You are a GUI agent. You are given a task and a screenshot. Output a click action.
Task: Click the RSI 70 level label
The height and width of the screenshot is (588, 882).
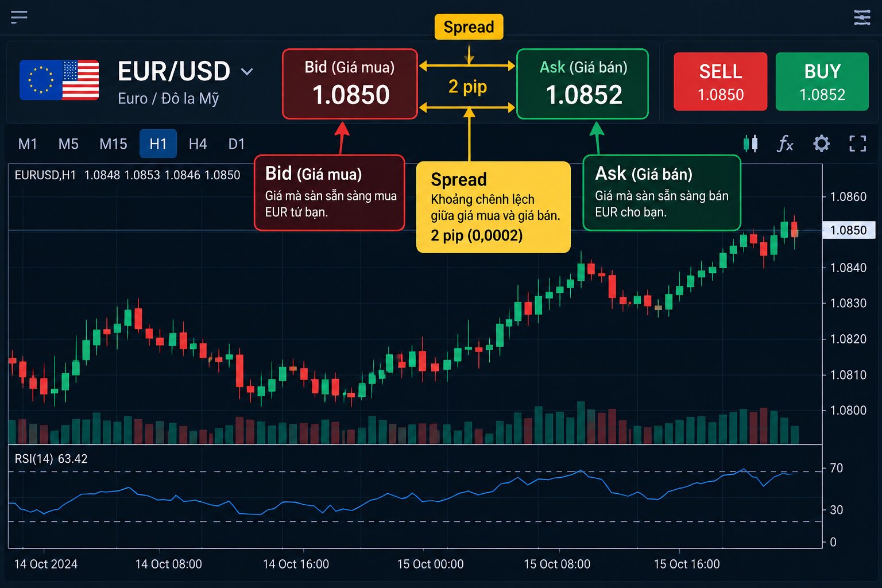837,469
